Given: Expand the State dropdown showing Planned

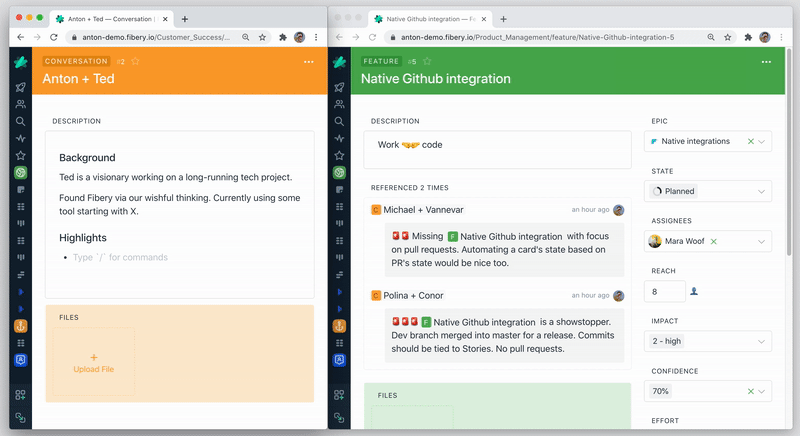Looking at the screenshot, I should (x=763, y=191).
